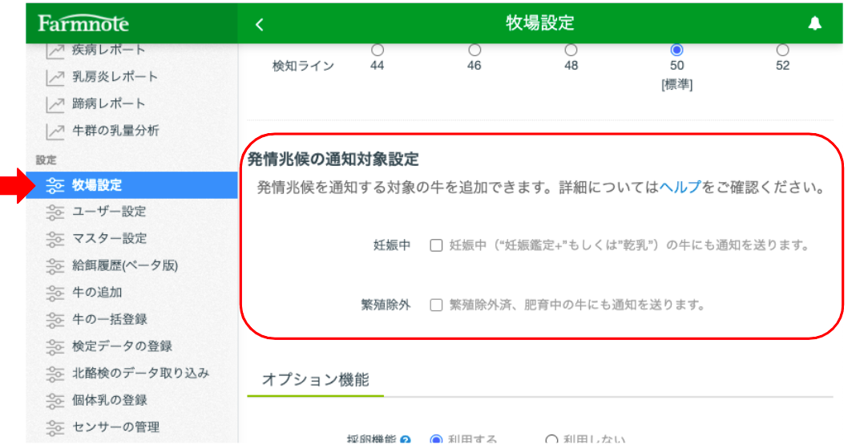The image size is (868, 445).
Task: Click the 給餌履歴 sliders icon
Action: [x=55, y=266]
